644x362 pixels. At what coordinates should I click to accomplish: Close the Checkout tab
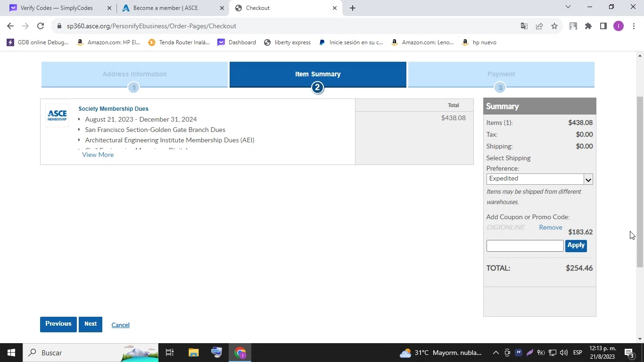pos(335,8)
